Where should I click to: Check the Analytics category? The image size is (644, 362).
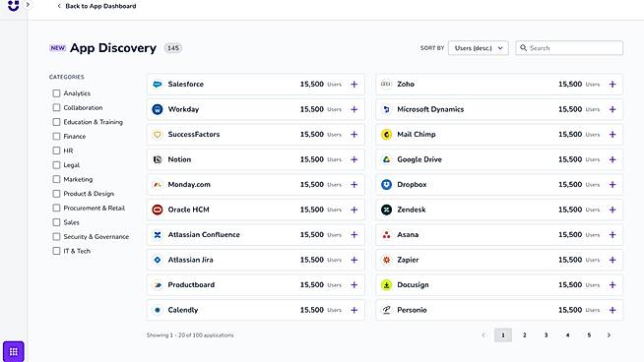click(56, 93)
